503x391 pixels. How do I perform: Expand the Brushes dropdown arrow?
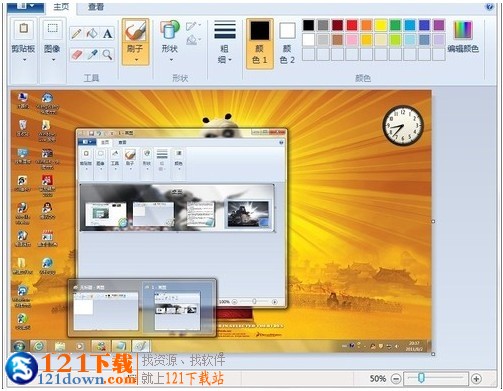pyautogui.click(x=136, y=60)
